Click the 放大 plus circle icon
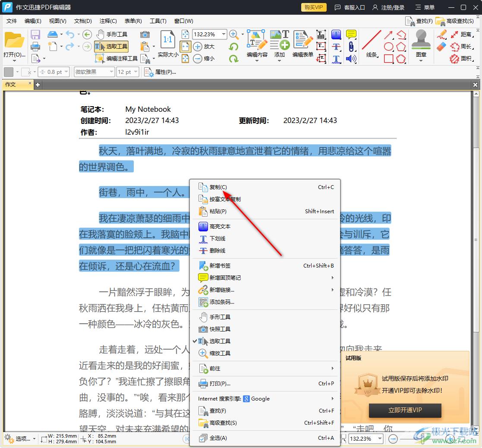Screen dimensions: 482x448 [x=198, y=47]
